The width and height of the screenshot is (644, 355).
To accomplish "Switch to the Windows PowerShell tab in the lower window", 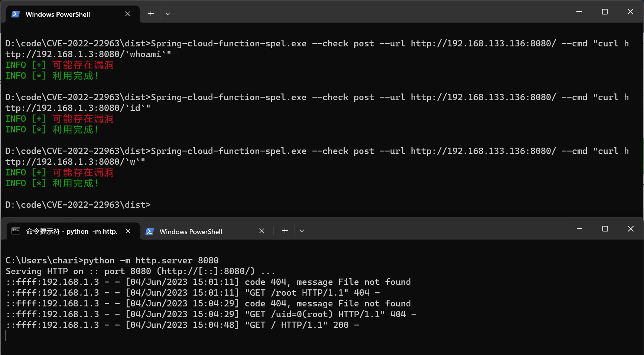I will [206, 231].
